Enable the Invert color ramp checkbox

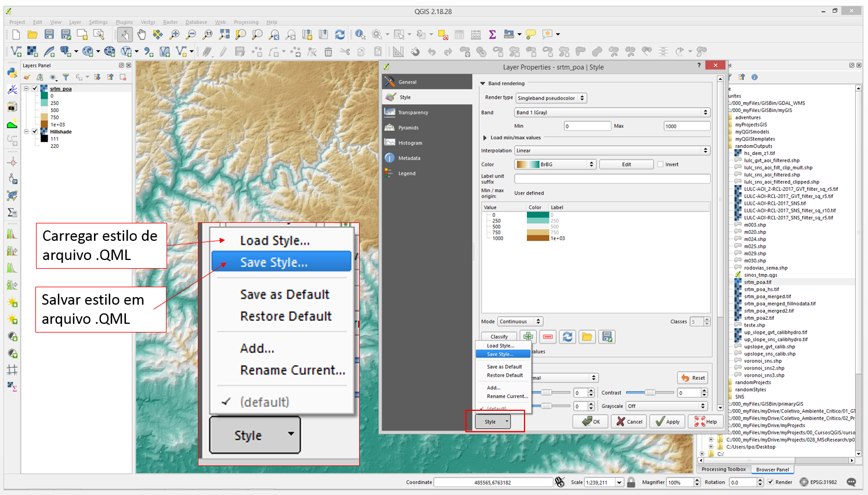[x=660, y=164]
